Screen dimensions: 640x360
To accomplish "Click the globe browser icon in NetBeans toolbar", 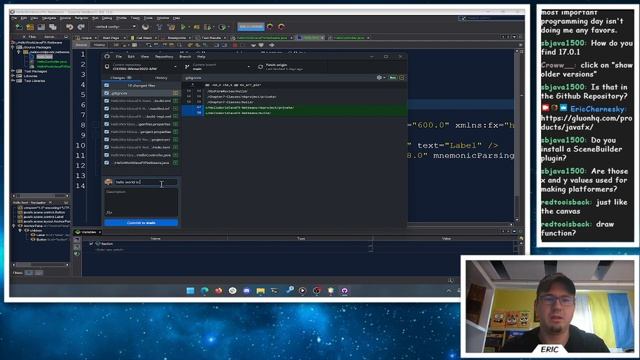I will click(x=145, y=27).
